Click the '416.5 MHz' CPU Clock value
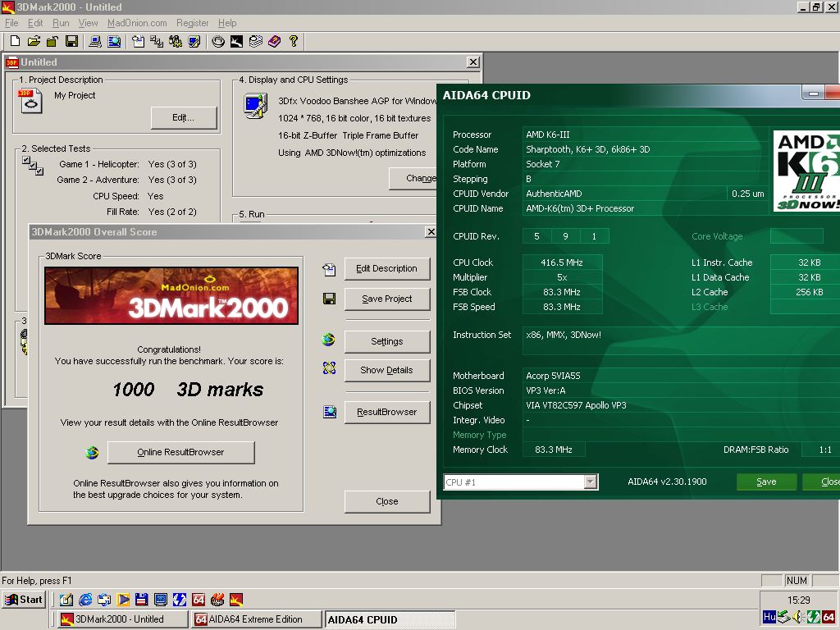The image size is (840, 630). tap(562, 262)
